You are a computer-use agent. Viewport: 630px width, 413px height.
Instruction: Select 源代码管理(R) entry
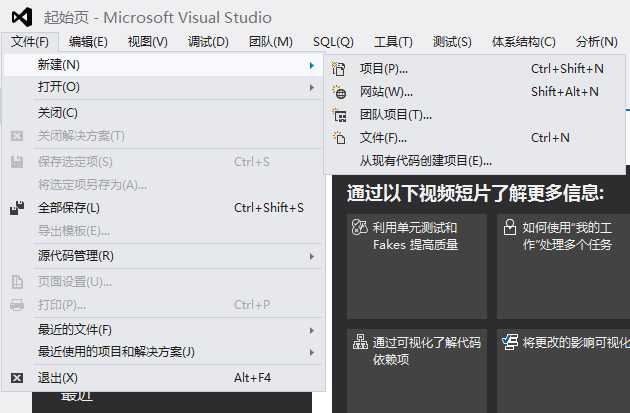click(x=163, y=256)
